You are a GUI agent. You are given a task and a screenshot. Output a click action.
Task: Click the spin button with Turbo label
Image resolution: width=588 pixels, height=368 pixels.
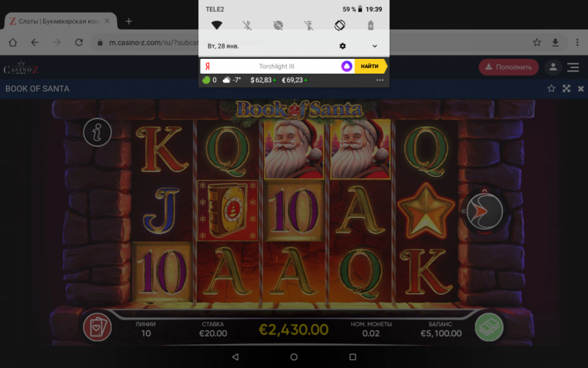tap(484, 211)
